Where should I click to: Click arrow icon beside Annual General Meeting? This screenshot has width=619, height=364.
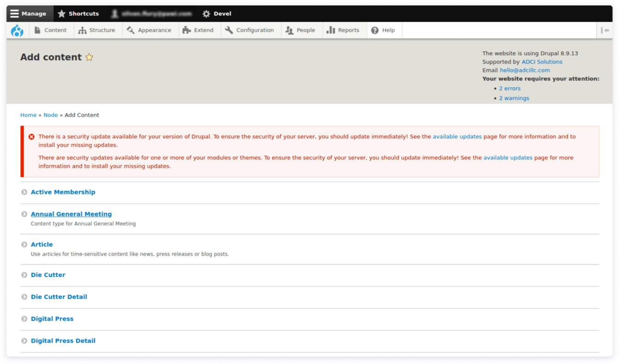coord(24,214)
